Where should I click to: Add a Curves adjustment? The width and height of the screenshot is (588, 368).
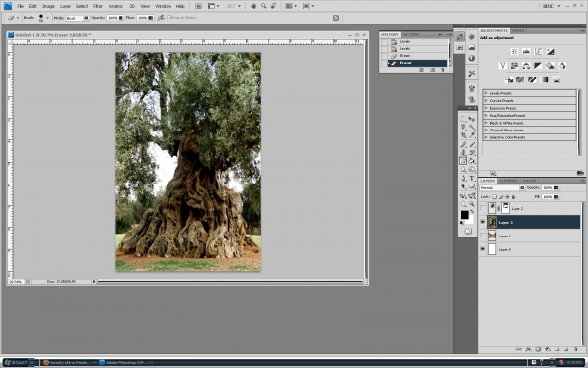538,51
